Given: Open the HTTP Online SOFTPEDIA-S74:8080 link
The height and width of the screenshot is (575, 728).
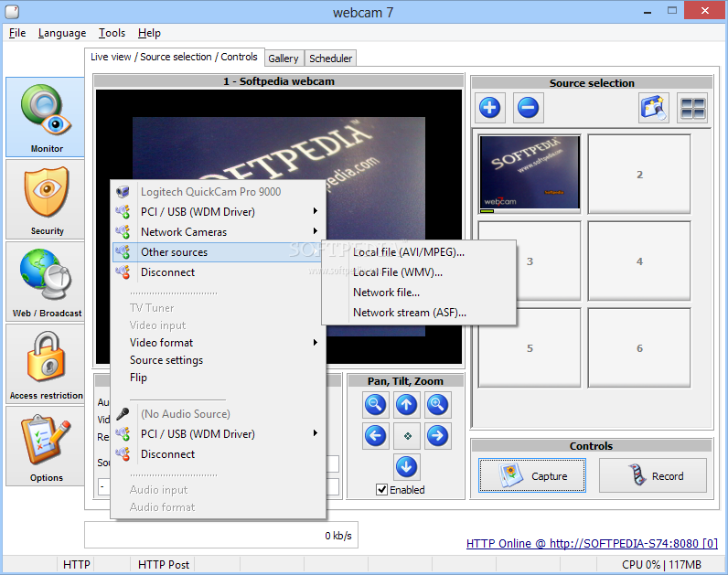Looking at the screenshot, I should (x=592, y=543).
